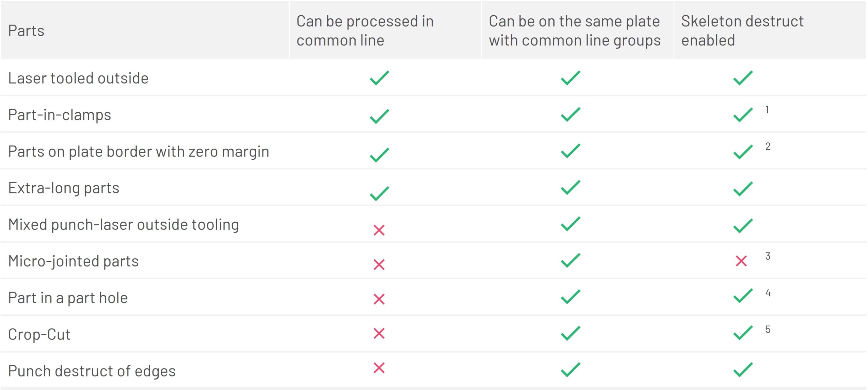Select the 'Punch destruct of edges' row label
This screenshot has width=868, height=390.
click(x=92, y=371)
